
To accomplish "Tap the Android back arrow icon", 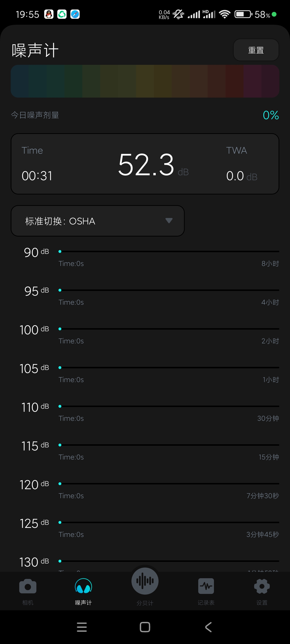I will tap(208, 627).
